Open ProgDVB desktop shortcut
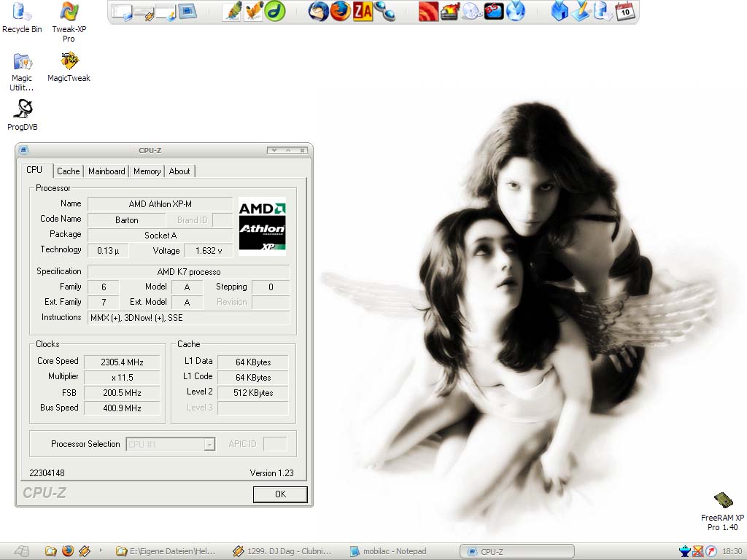Screen dimensions: 747x560 pos(23,109)
